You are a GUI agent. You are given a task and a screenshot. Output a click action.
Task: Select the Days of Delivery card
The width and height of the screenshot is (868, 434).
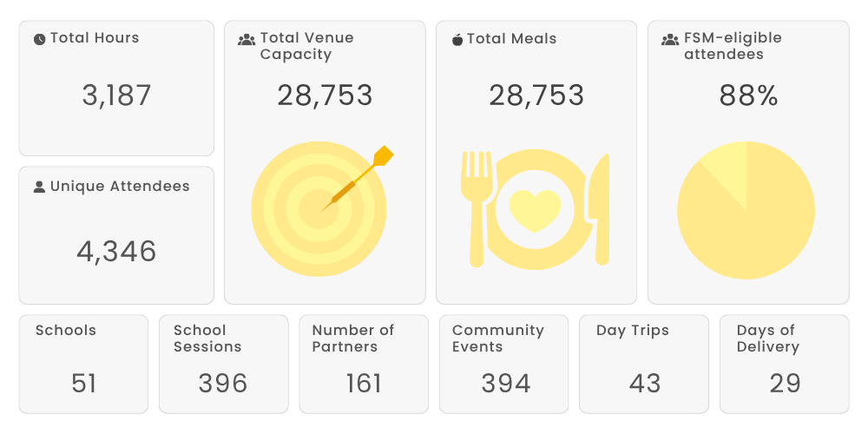[785, 363]
